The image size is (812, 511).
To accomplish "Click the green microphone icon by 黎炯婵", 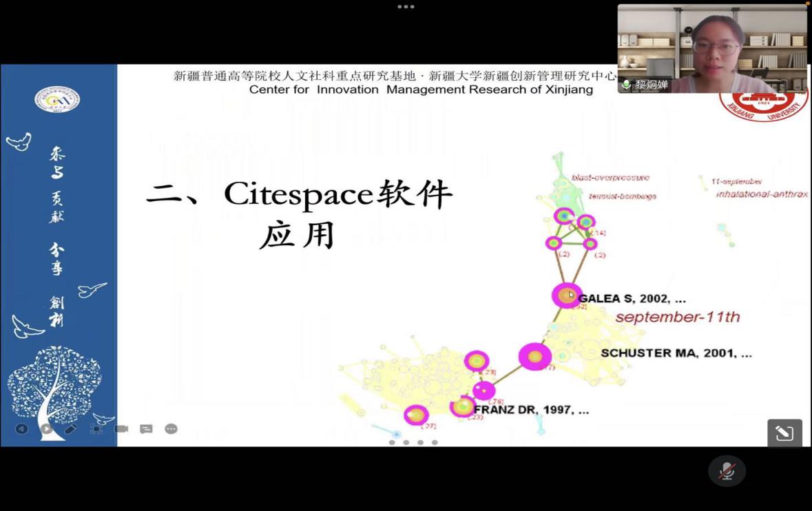I will tap(626, 85).
